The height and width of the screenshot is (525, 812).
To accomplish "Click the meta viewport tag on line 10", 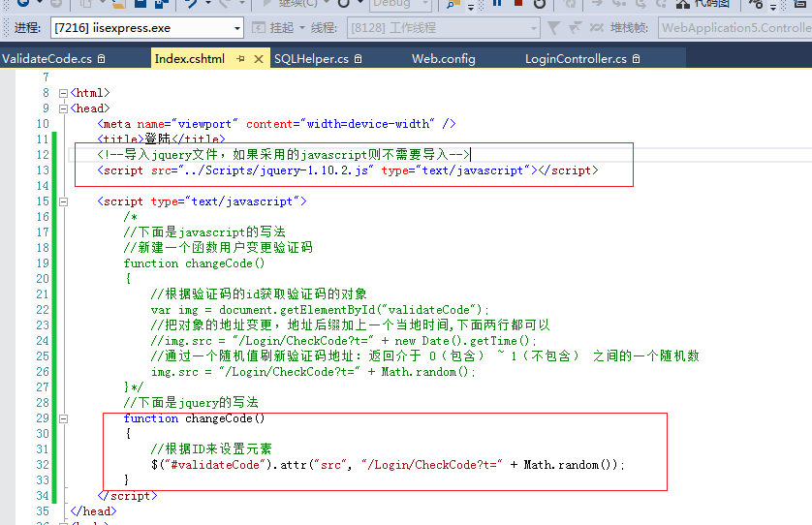I will pyautogui.click(x=276, y=124).
